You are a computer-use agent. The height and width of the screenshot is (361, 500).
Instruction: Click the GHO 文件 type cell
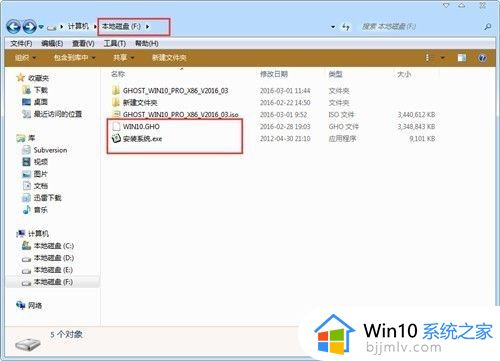coord(343,127)
